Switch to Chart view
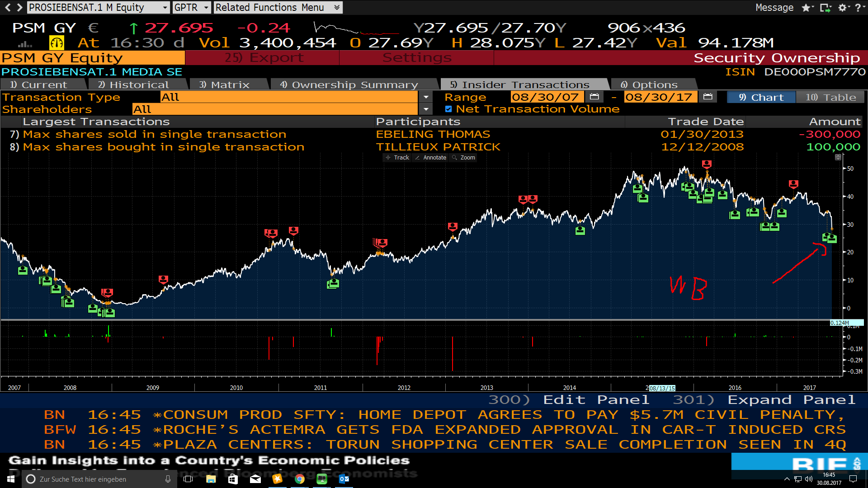 (x=761, y=97)
